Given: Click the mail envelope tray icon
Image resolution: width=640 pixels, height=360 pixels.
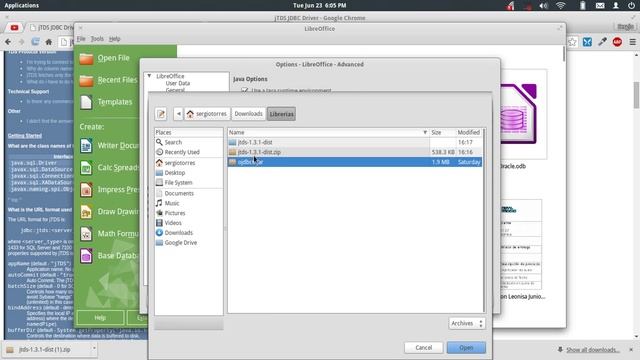Looking at the screenshot, I should tap(600, 5).
